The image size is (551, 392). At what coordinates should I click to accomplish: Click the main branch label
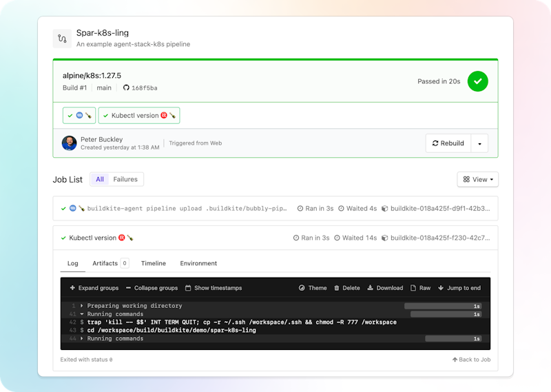click(x=104, y=88)
